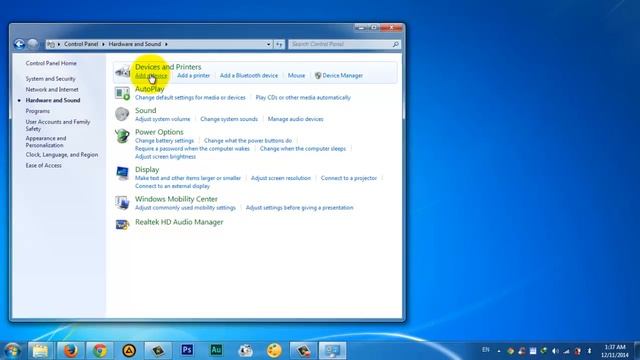Launch Firefox from the taskbar
Screen dimensions: 640x360
[70, 351]
